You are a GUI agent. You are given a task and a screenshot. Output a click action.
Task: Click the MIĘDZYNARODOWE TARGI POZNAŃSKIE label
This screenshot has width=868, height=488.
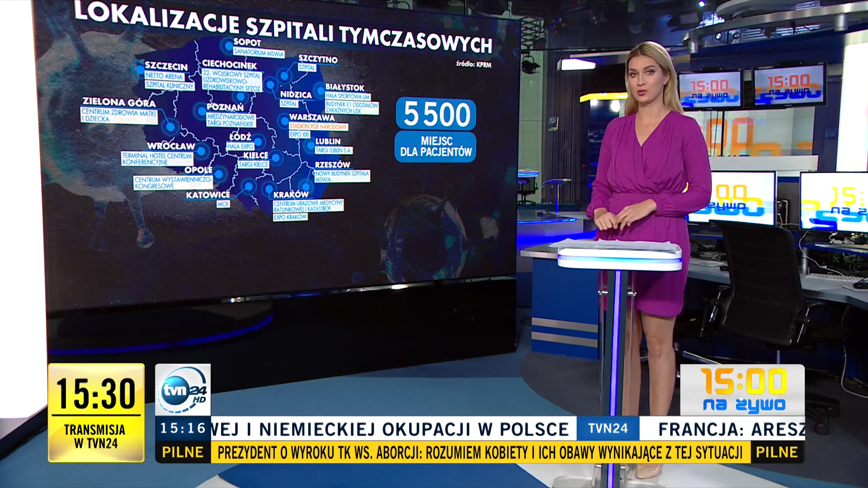(x=231, y=120)
